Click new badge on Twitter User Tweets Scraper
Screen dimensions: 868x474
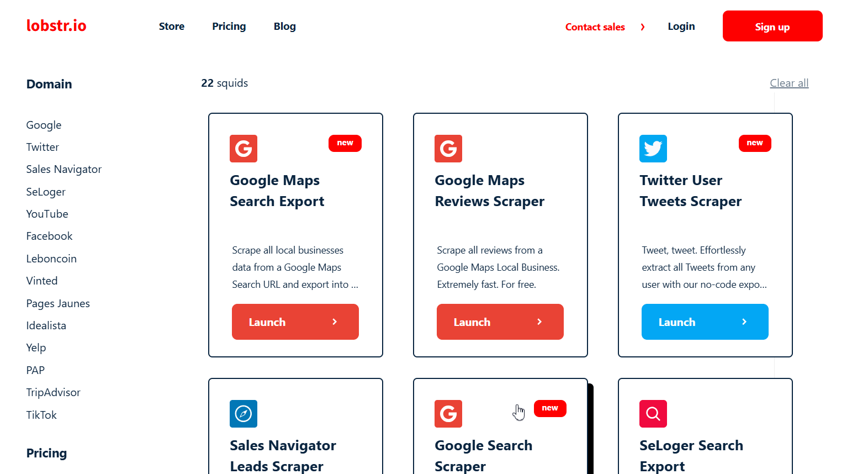(x=755, y=143)
